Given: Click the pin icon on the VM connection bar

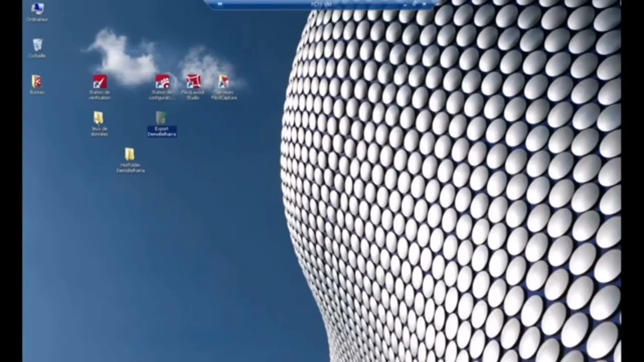Looking at the screenshot, I should pyautogui.click(x=220, y=4).
